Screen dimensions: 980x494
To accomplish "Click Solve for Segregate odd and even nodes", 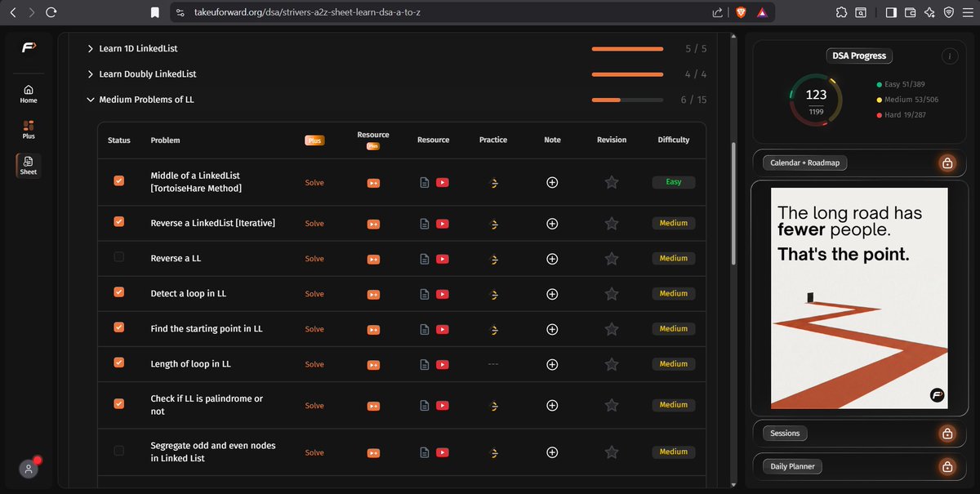I will click(x=314, y=452).
